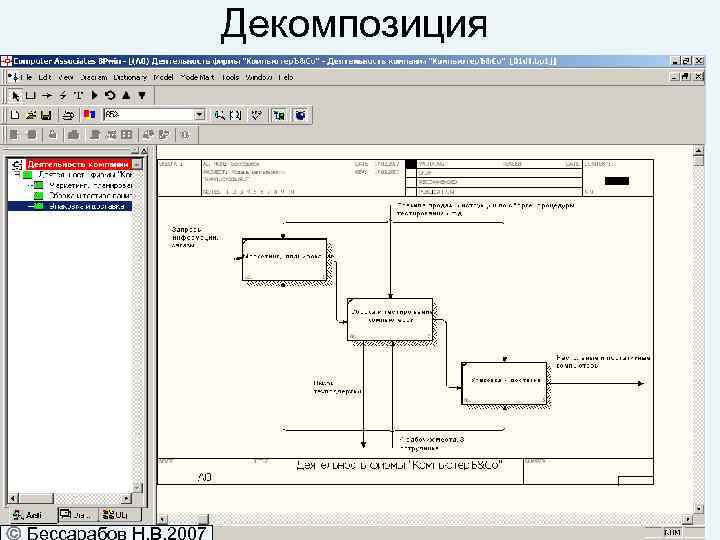The width and height of the screenshot is (720, 540).
Task: Click the input label left of first box
Action: click(x=195, y=237)
